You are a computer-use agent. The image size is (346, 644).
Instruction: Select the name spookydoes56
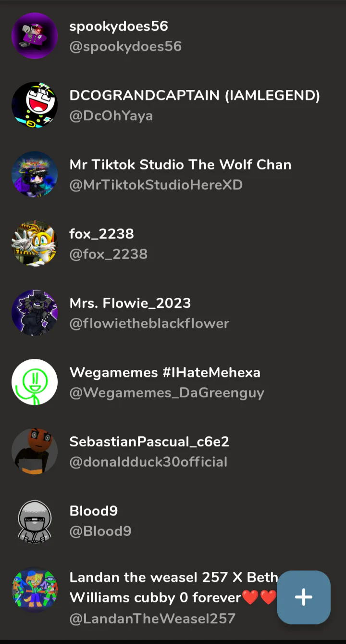(x=119, y=26)
